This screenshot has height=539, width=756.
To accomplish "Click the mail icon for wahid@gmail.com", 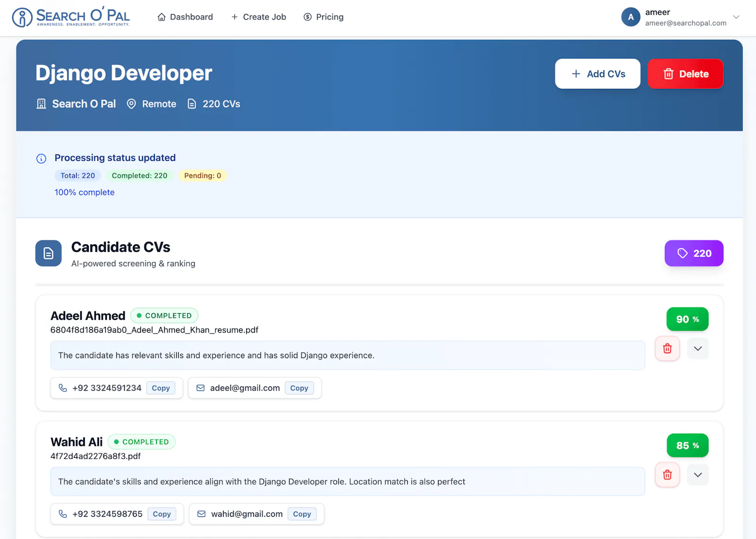I will tap(202, 514).
